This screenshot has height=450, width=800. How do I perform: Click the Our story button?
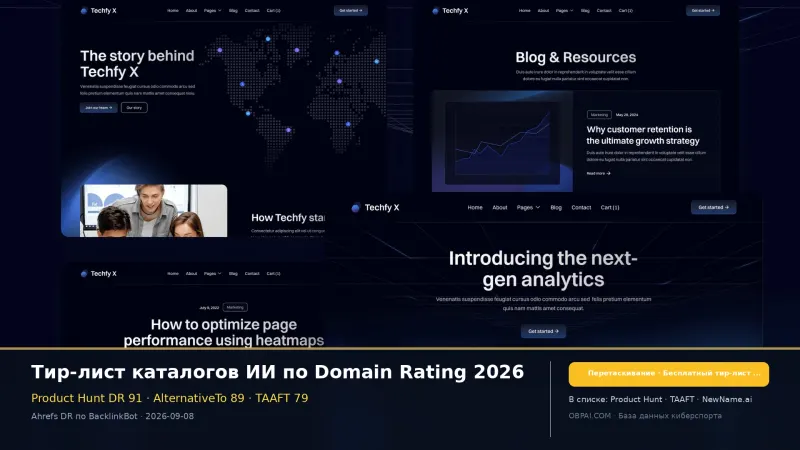click(134, 108)
